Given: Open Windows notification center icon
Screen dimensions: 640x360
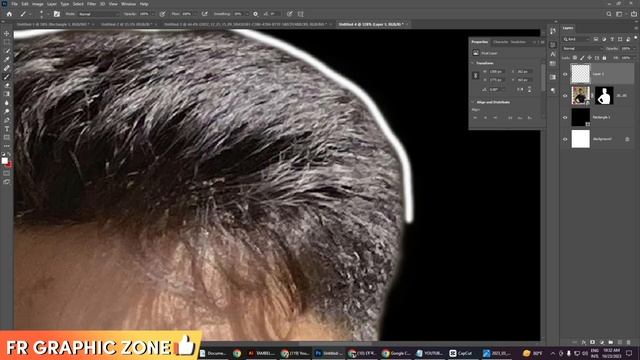Looking at the screenshot, I should 629,353.
